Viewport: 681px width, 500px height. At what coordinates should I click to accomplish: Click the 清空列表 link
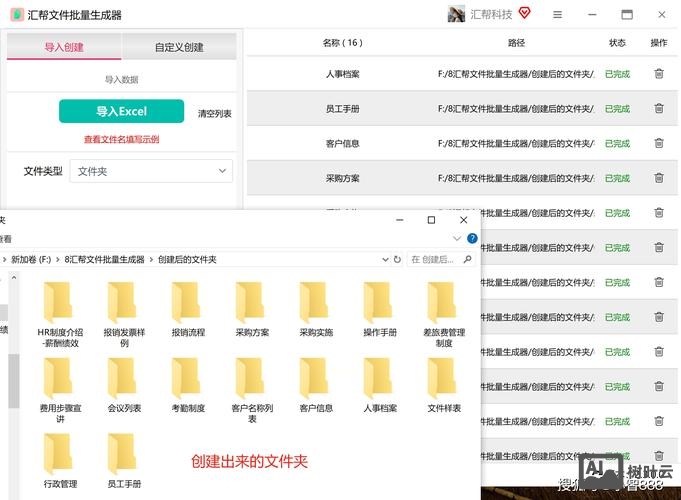[x=215, y=113]
